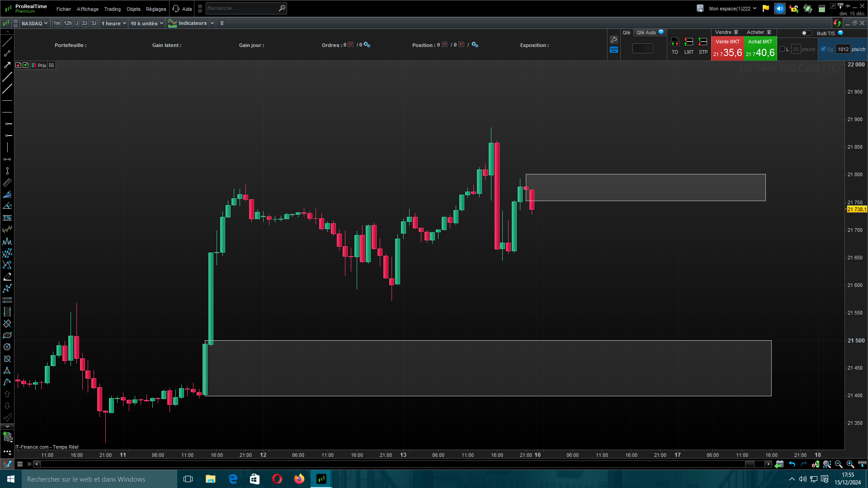868x488 pixels.
Task: Open the wrench trading settings icon
Action: [614, 40]
